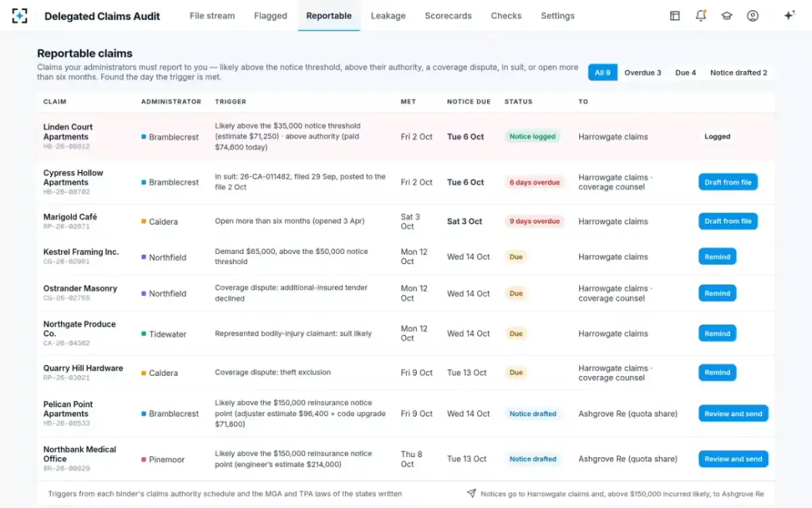Viewport: 812px width, 508px height.
Task: Click Logged button for Linden Court Apartments
Action: pyautogui.click(x=717, y=136)
